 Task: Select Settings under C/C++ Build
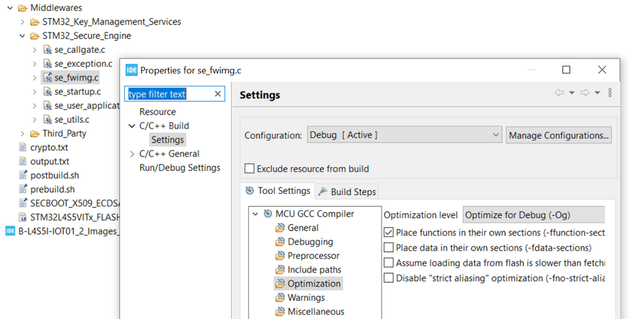click(168, 140)
